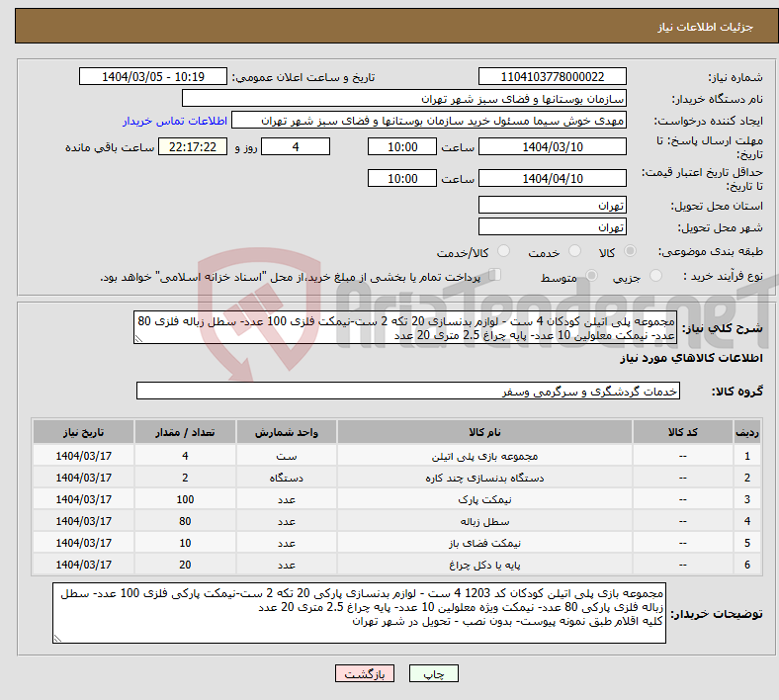779x700 pixels.
Task: Click the request creator name field
Action: click(429, 121)
